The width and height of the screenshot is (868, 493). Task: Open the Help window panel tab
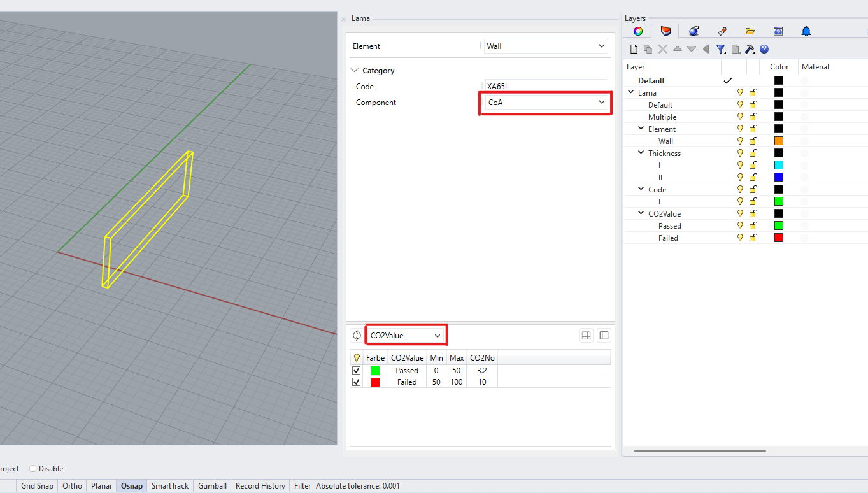(778, 31)
